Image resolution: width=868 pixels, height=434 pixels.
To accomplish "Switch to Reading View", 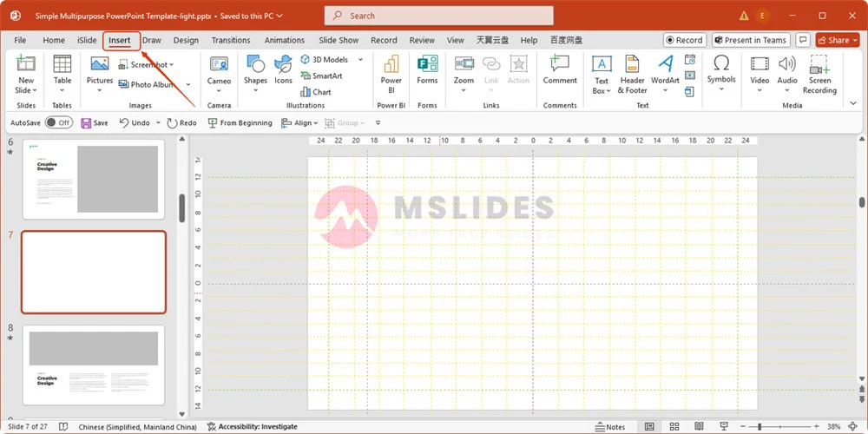I will 699,427.
